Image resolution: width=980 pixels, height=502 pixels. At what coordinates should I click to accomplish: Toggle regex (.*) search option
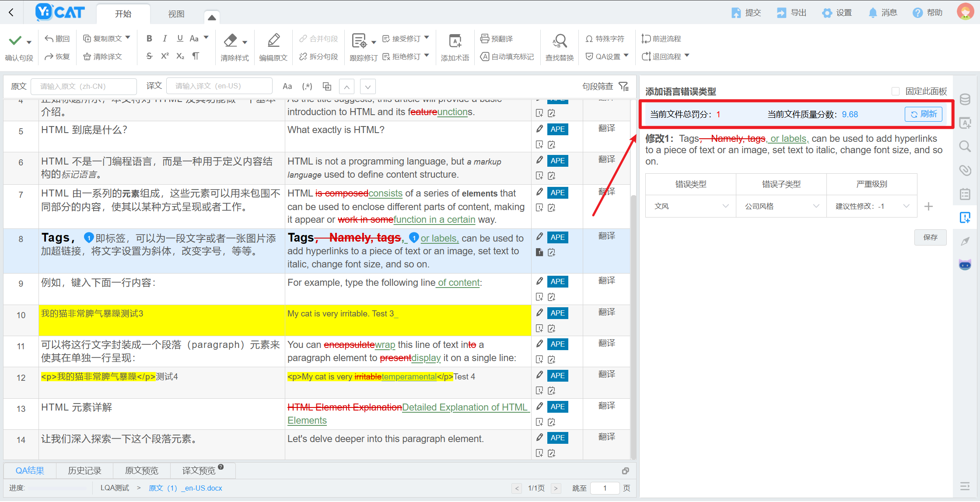click(307, 86)
